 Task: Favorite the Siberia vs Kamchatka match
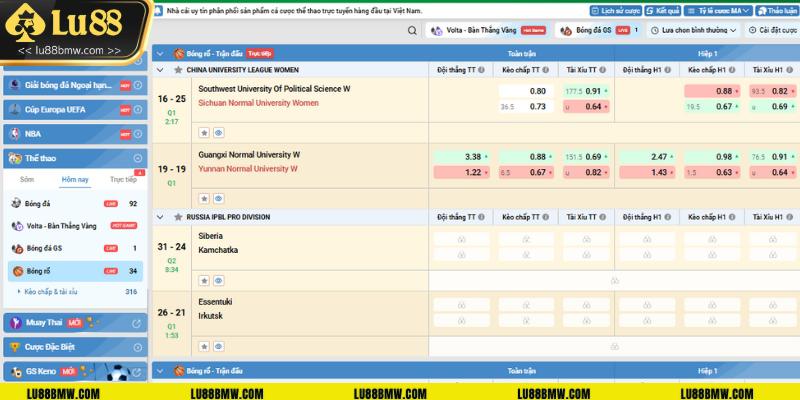(204, 278)
